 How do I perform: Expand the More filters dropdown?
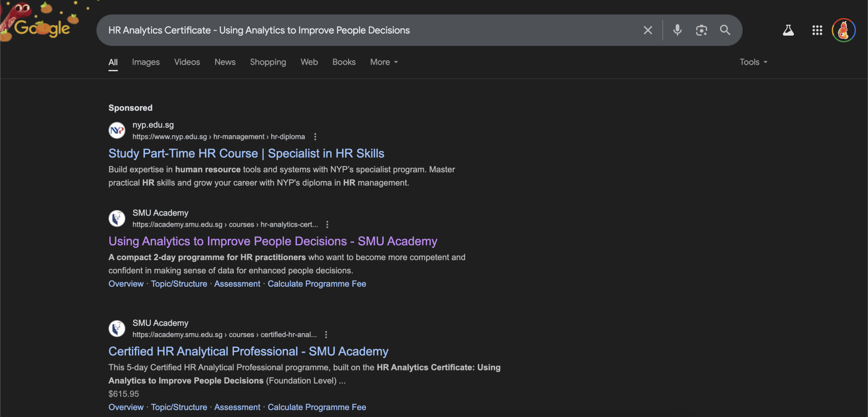384,62
